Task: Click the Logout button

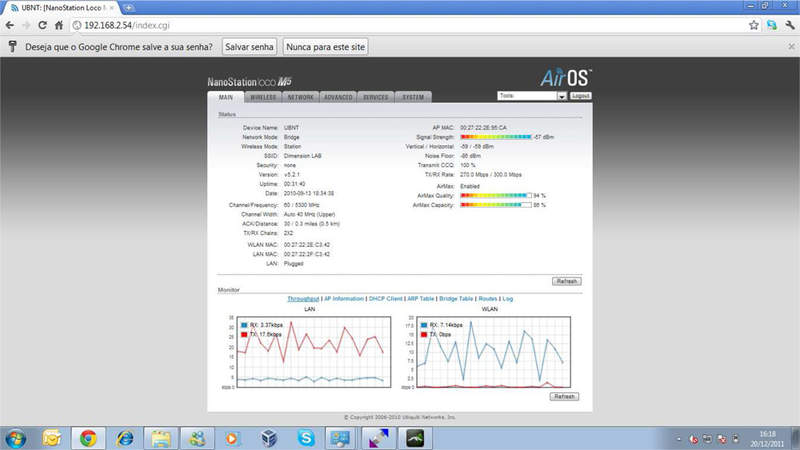Action: [x=581, y=96]
